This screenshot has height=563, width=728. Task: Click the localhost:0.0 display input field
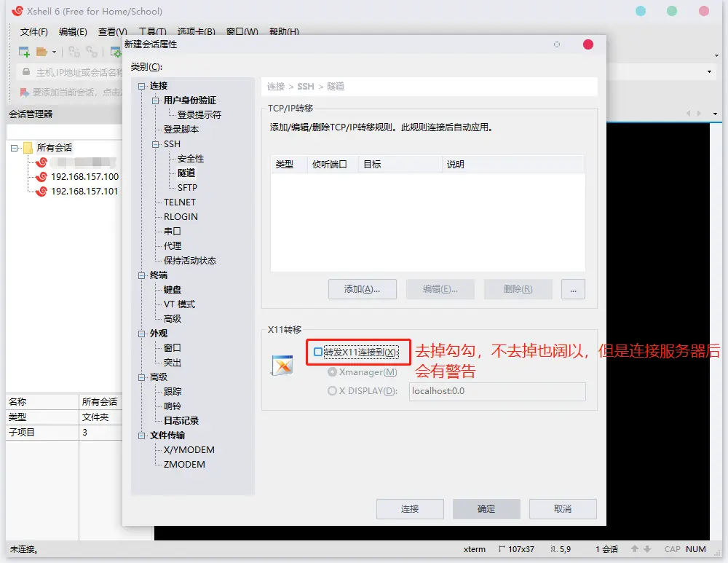point(497,392)
